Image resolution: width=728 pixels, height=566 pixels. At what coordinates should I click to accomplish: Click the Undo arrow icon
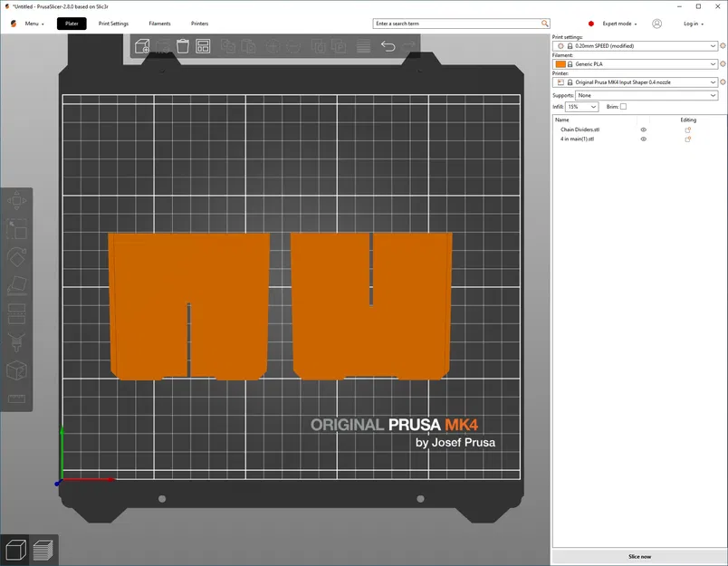pyautogui.click(x=388, y=46)
